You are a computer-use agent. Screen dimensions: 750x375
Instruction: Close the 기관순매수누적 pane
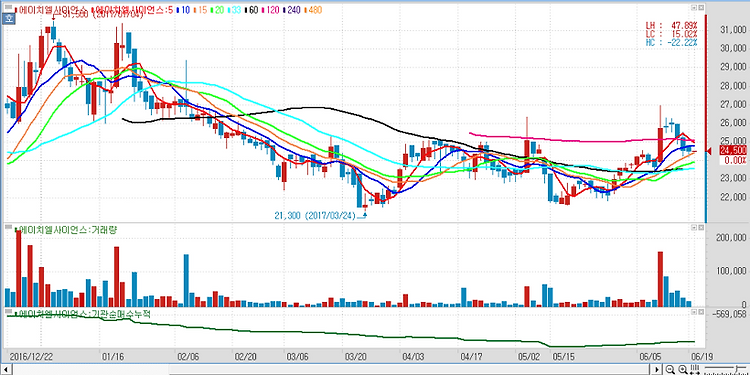pos(701,312)
